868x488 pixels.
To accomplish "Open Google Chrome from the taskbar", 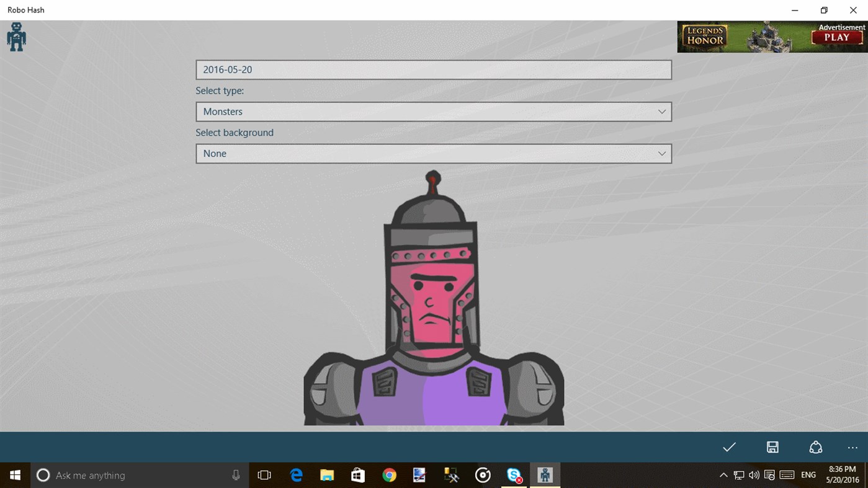I will tap(389, 475).
